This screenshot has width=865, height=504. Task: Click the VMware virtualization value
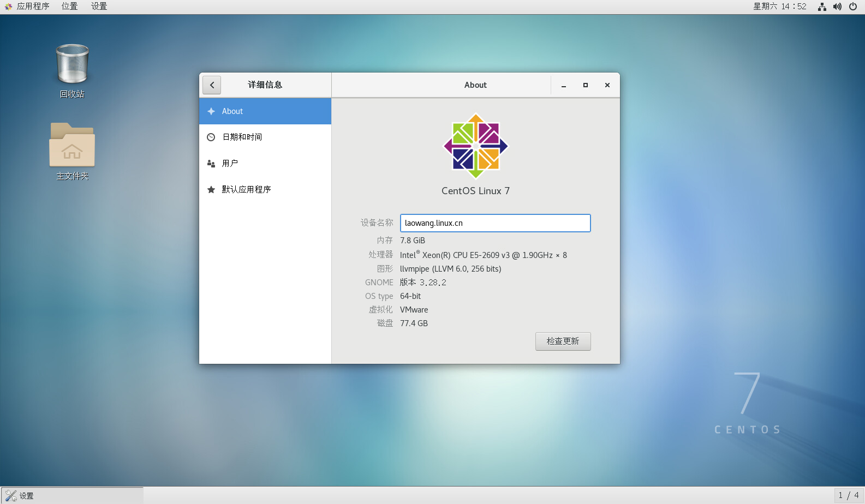414,310
